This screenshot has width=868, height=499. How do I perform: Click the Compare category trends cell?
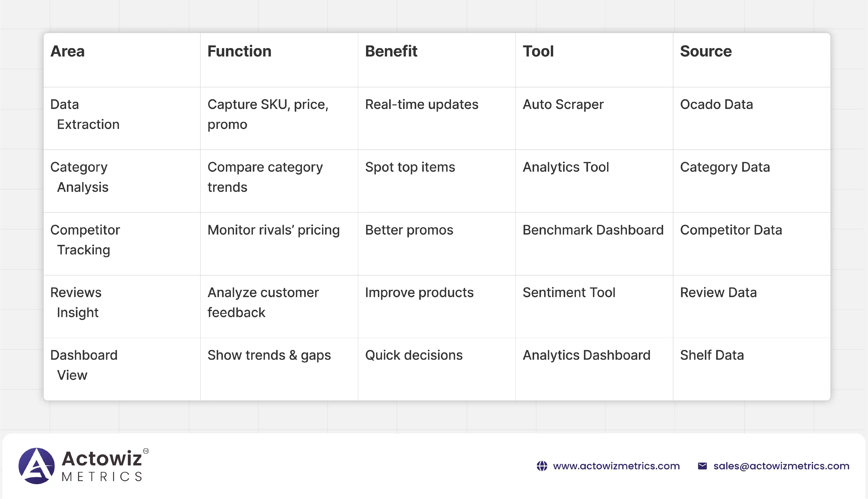tap(265, 177)
